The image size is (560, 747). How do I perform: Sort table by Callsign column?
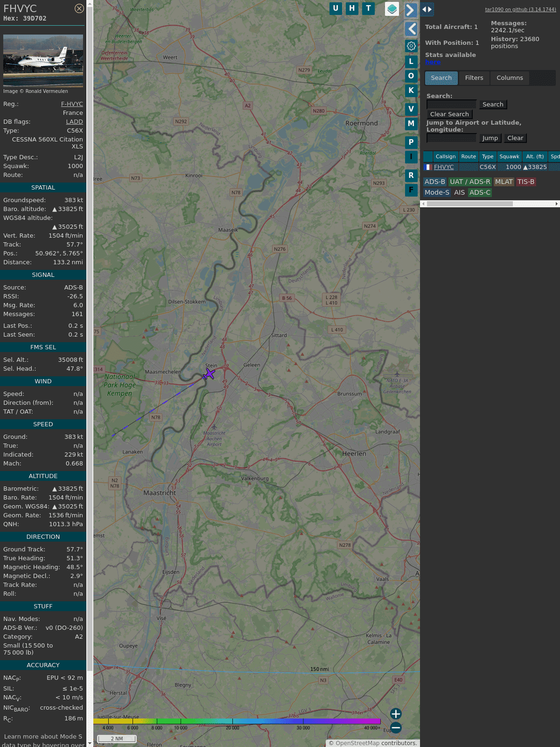coord(446,157)
